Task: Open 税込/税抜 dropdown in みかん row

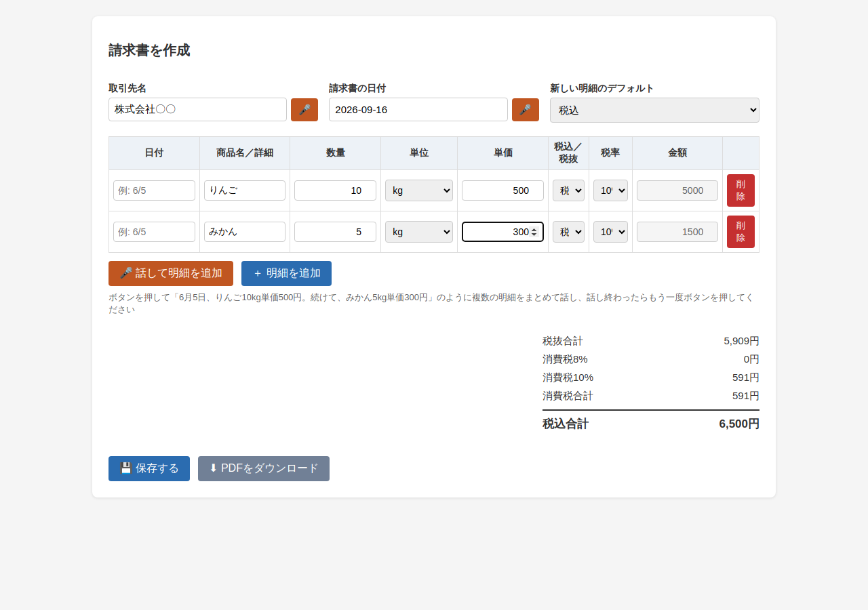Action: point(568,232)
